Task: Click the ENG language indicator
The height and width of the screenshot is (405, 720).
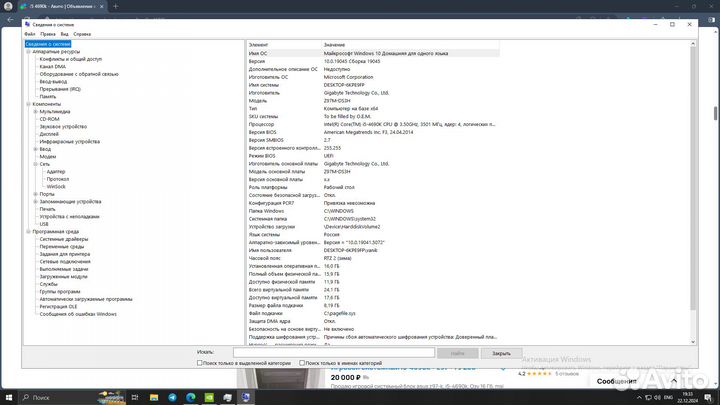Action: [x=669, y=397]
